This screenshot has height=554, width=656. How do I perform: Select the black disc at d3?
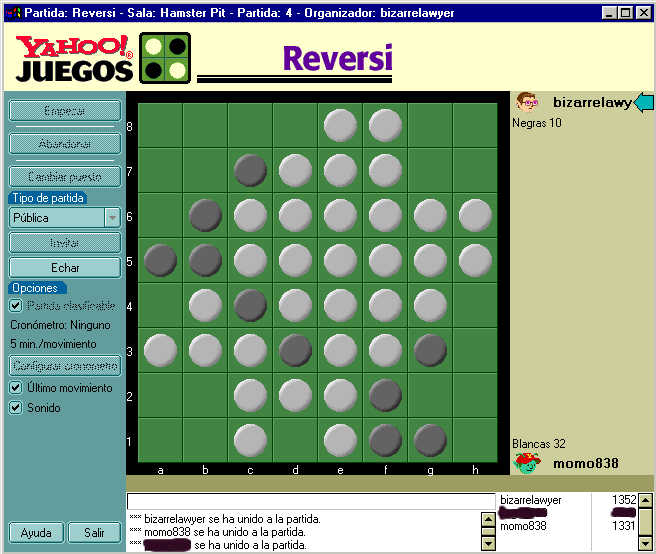[x=295, y=350]
